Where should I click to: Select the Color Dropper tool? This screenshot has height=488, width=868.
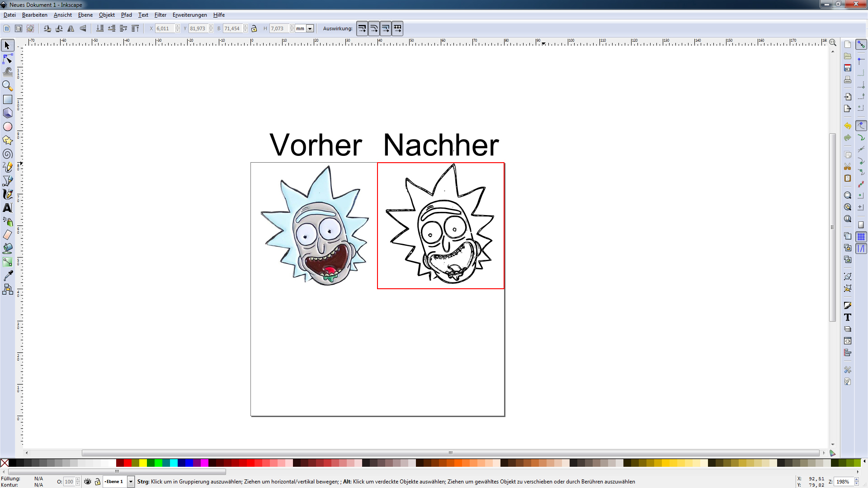pyautogui.click(x=7, y=276)
